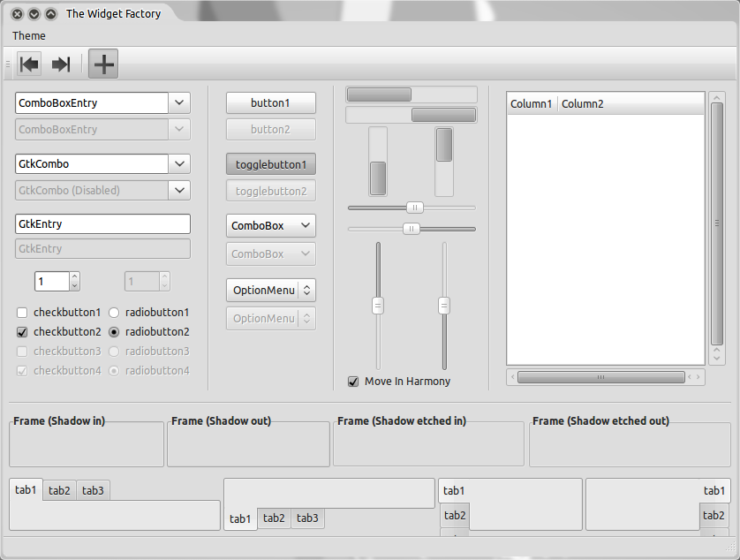This screenshot has height=560, width=740.
Task: Click the left vertical scrollbar thumb
Action: (378, 178)
